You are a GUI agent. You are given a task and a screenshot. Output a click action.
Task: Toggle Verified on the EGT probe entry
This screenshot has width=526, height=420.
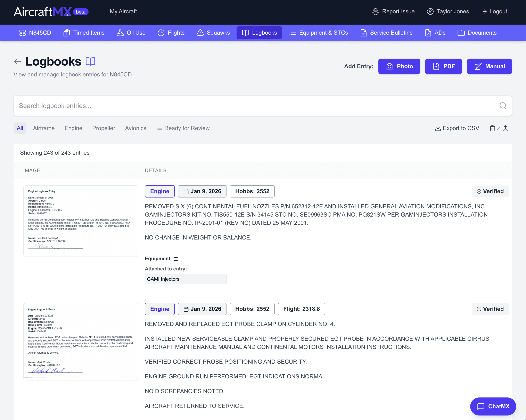pyautogui.click(x=490, y=309)
